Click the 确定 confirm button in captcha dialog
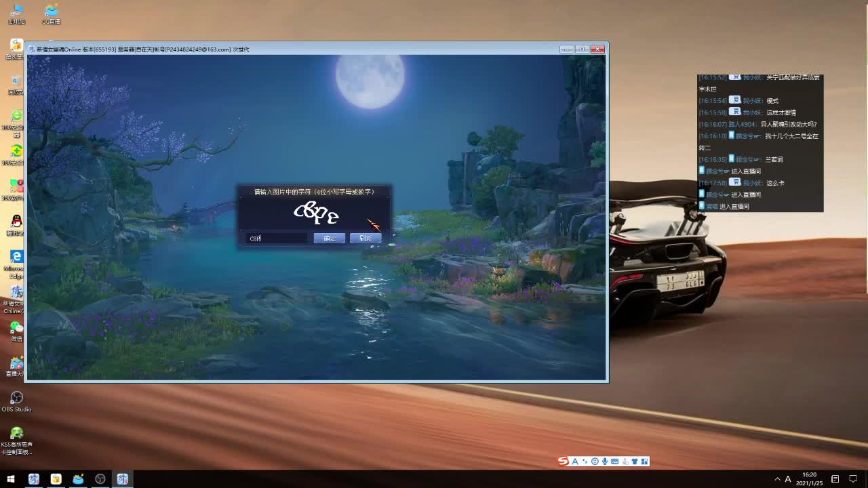Image resolution: width=868 pixels, height=488 pixels. pyautogui.click(x=330, y=238)
